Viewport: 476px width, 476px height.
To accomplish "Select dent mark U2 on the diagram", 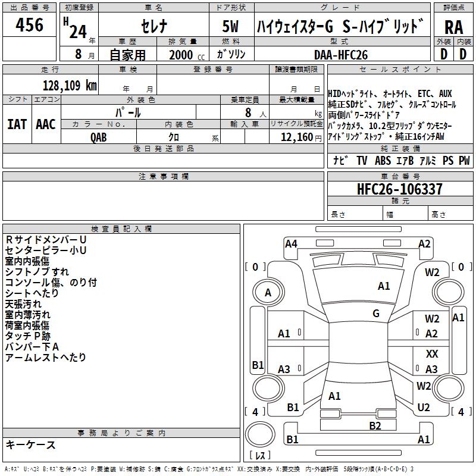I will 424,408.
